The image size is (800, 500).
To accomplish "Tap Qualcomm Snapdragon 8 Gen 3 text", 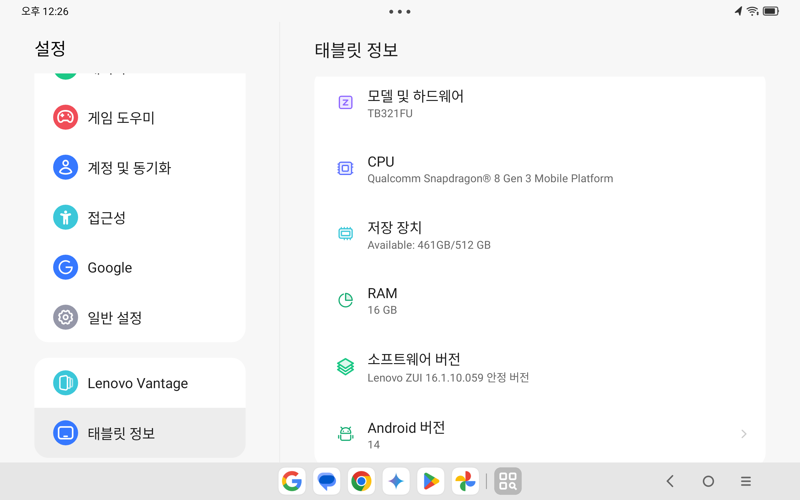I will 490,179.
